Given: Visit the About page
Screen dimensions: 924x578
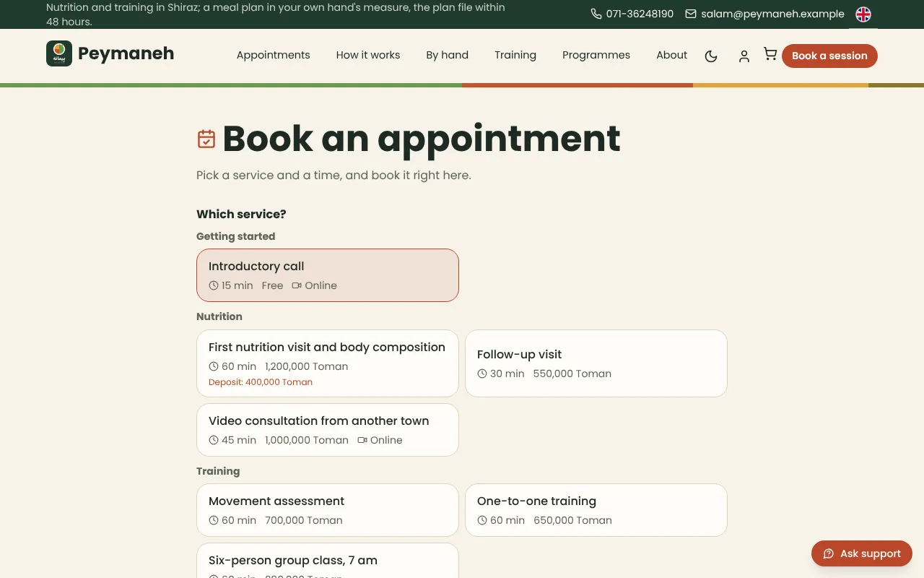Looking at the screenshot, I should pos(672,55).
